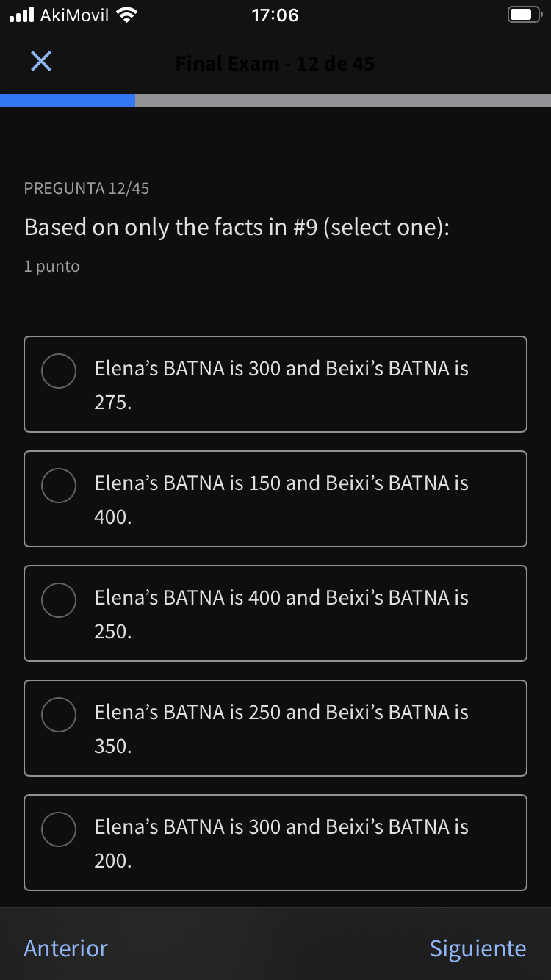
Task: Close the Final Exam with the X icon
Action: pos(41,62)
